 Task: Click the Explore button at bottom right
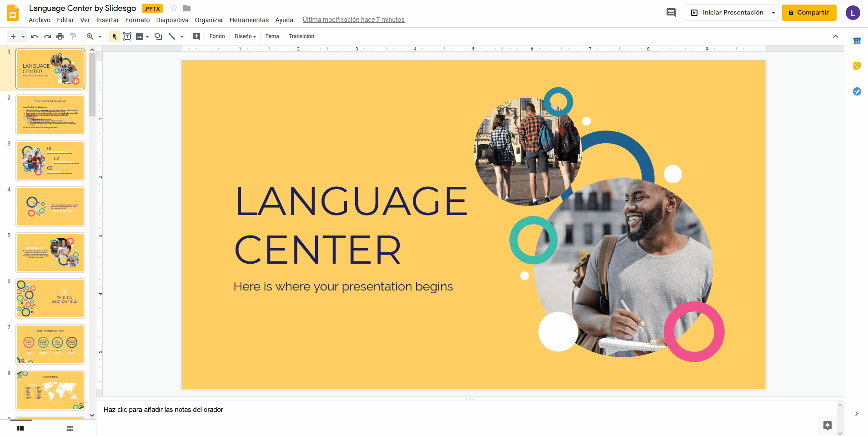(828, 426)
